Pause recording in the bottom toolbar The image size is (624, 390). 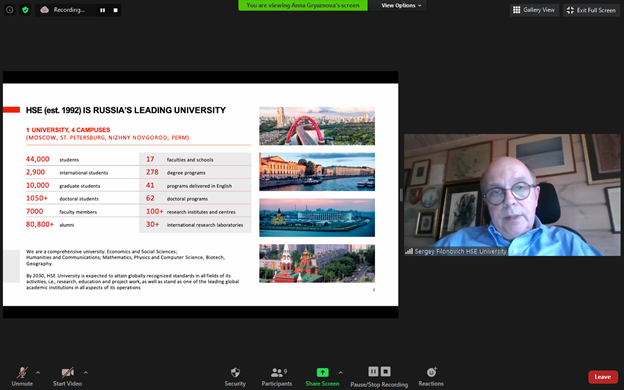pos(373,372)
